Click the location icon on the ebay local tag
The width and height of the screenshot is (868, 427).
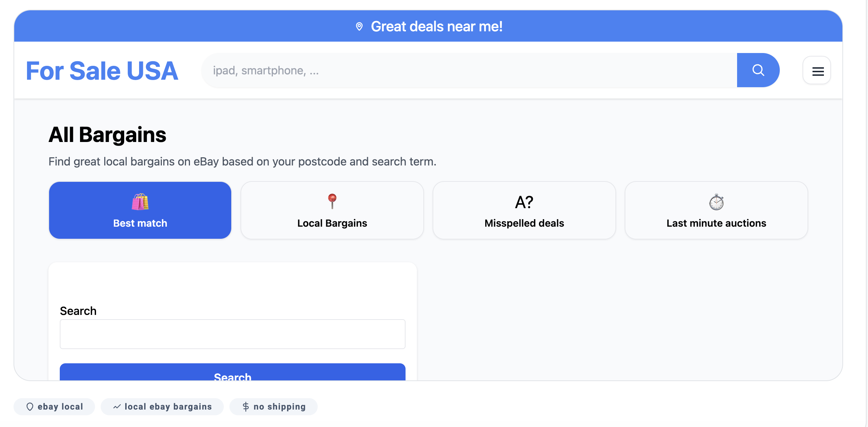[30, 406]
